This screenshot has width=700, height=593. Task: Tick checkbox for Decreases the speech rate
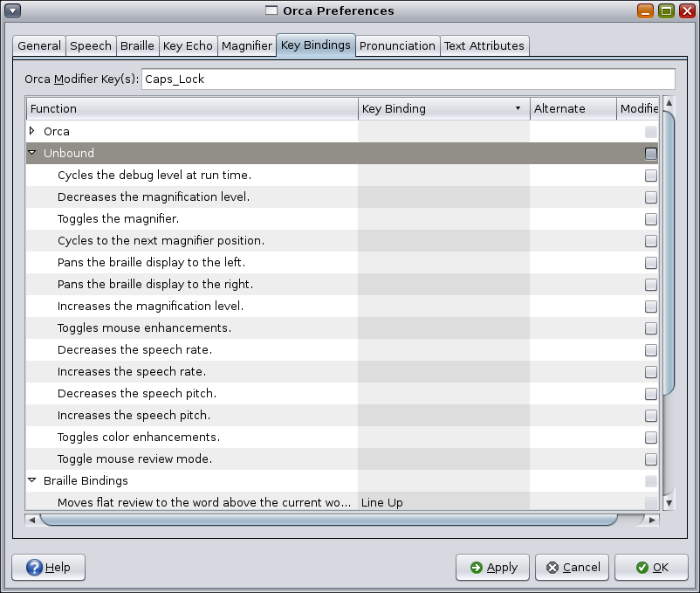651,350
